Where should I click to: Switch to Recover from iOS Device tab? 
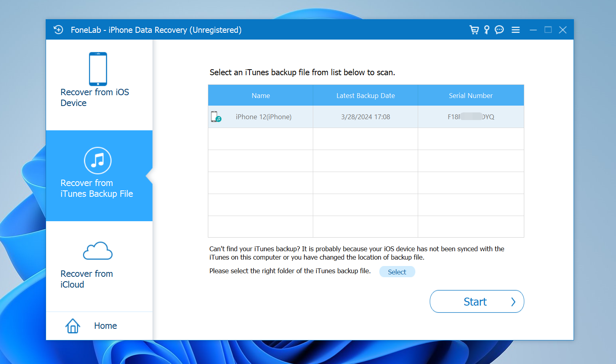95,97
